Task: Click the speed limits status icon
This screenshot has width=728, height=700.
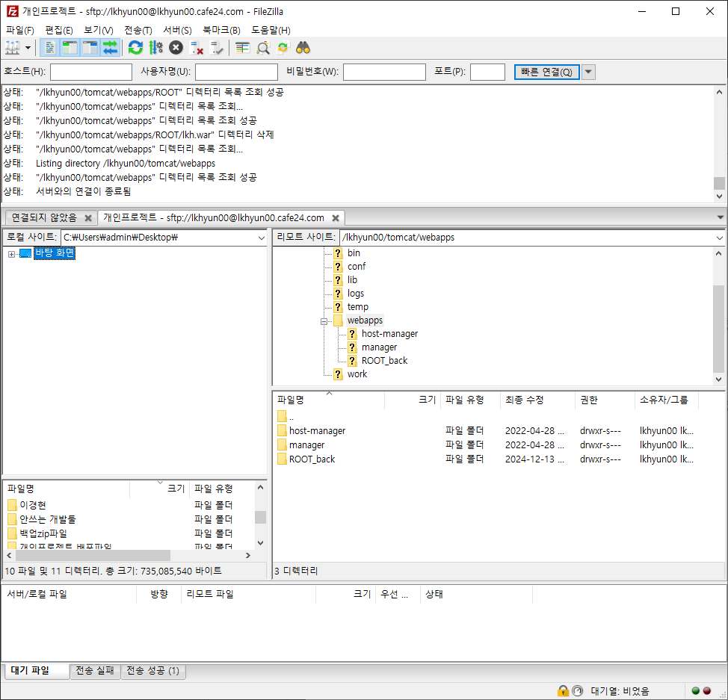Action: pos(577,691)
